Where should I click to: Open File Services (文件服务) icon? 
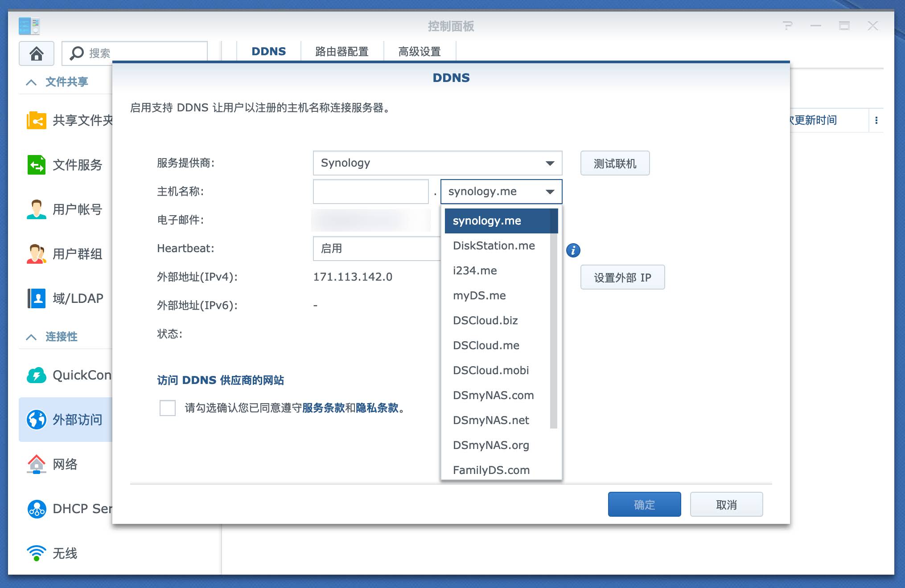[x=36, y=165]
